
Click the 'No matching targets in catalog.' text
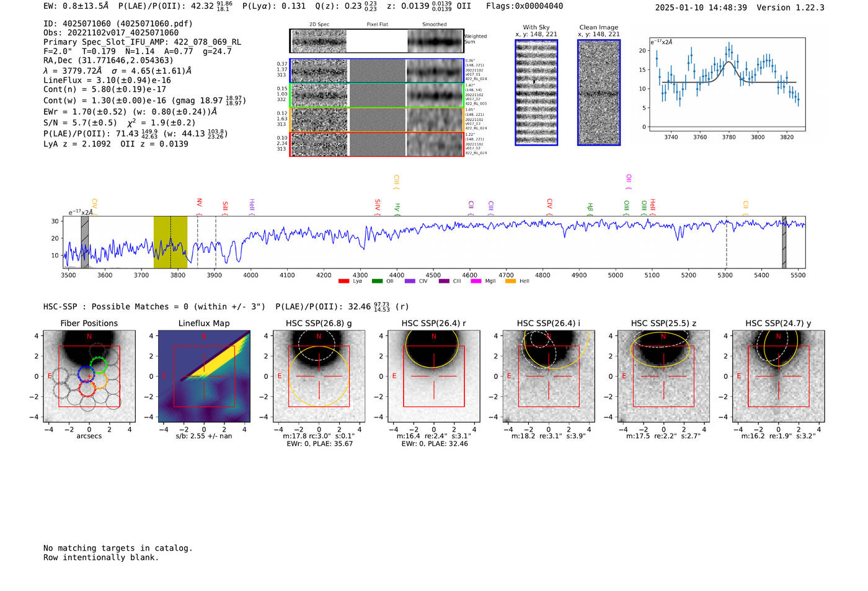pos(118,548)
